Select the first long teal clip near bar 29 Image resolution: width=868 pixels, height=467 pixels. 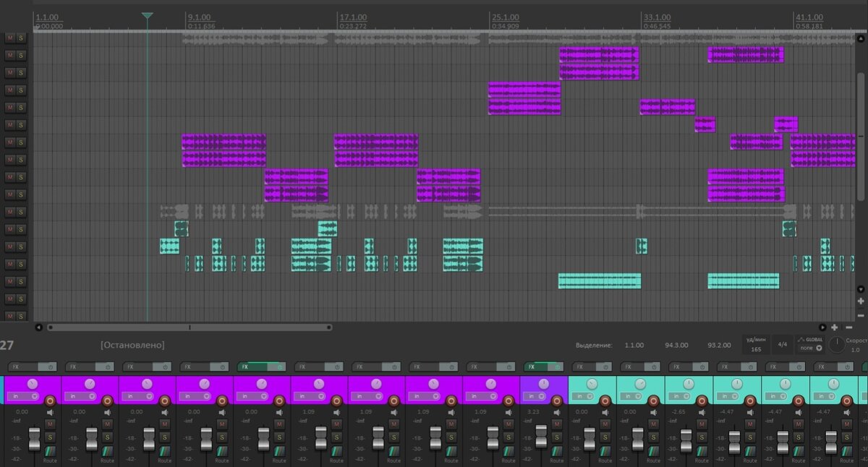click(600, 281)
